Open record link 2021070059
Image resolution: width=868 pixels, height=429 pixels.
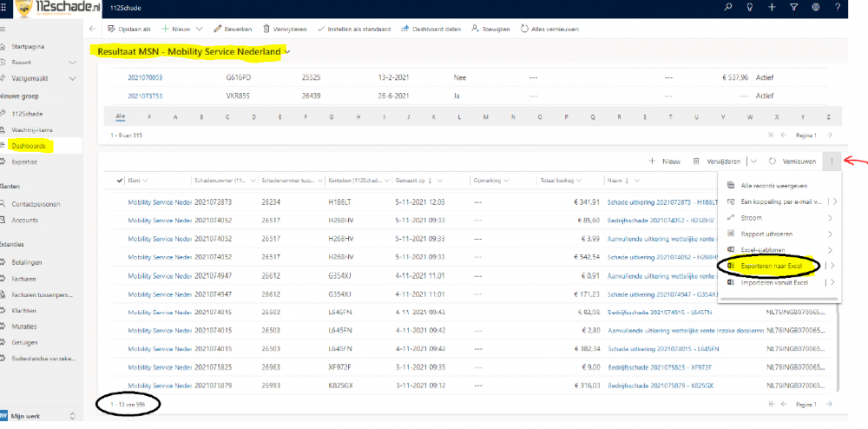pos(145,78)
